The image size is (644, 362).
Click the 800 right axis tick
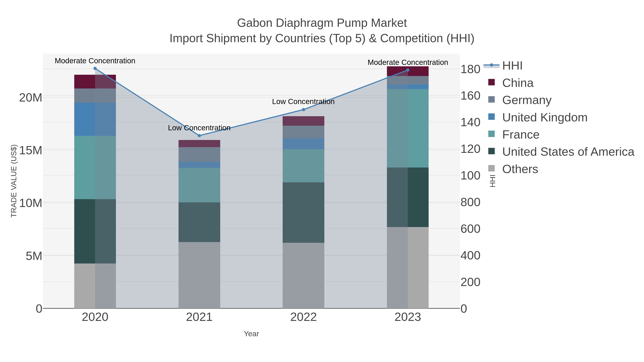(470, 202)
